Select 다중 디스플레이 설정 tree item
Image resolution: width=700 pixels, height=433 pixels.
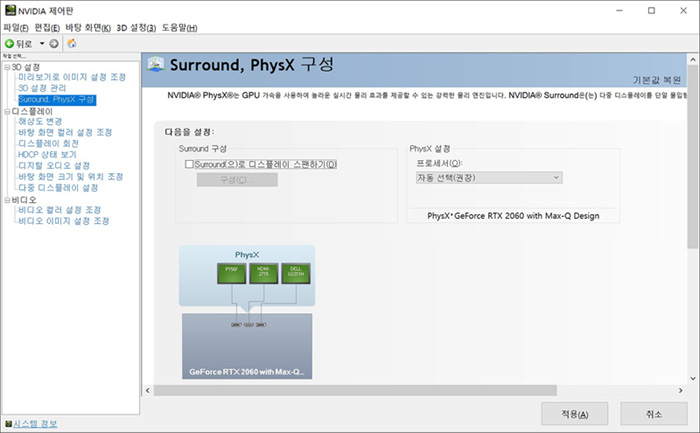[58, 188]
